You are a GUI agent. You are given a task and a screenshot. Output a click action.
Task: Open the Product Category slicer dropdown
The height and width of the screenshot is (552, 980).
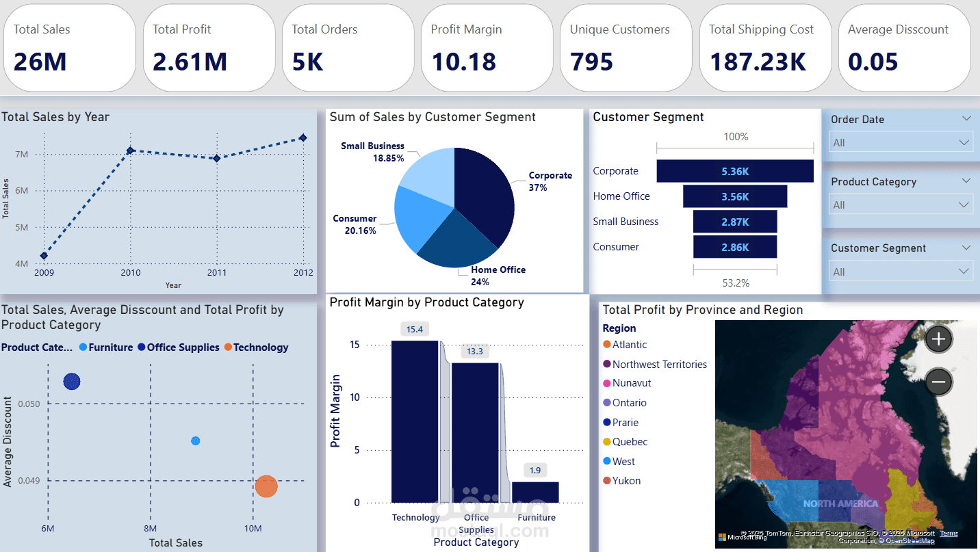coord(901,205)
